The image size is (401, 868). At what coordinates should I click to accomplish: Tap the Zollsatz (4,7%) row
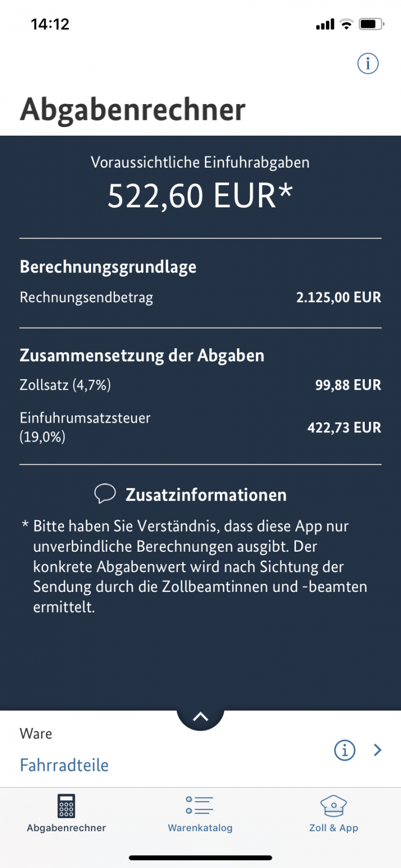click(x=200, y=385)
